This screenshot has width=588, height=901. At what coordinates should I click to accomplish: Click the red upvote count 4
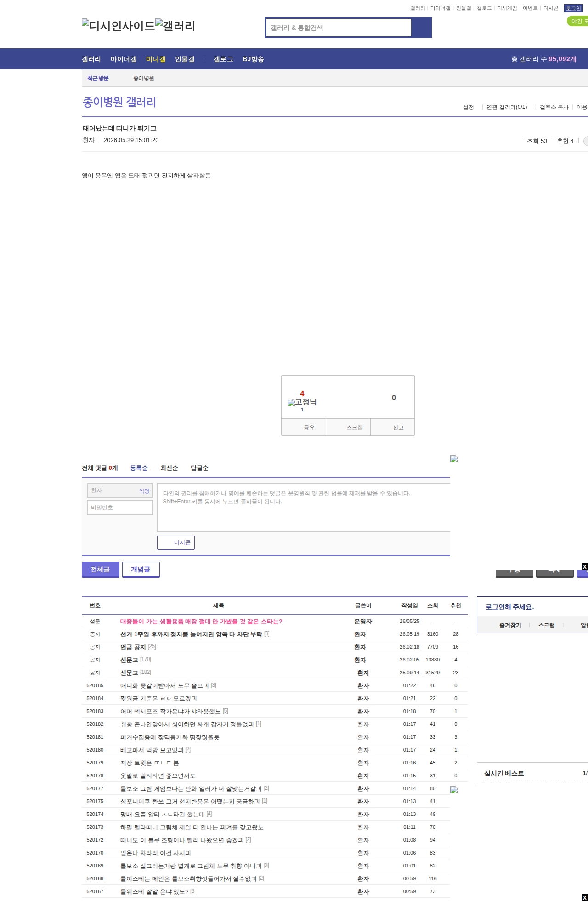(x=302, y=393)
